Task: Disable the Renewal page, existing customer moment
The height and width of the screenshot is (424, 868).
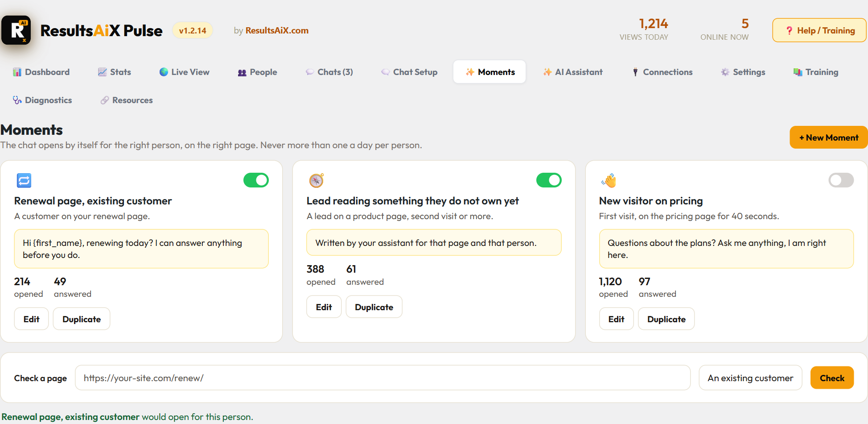Action: [x=256, y=180]
